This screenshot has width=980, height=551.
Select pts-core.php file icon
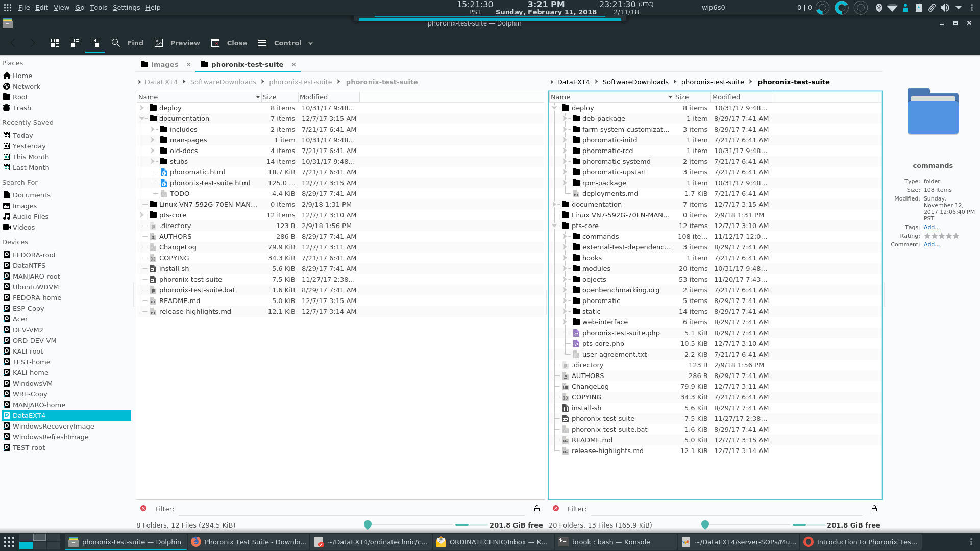(576, 343)
